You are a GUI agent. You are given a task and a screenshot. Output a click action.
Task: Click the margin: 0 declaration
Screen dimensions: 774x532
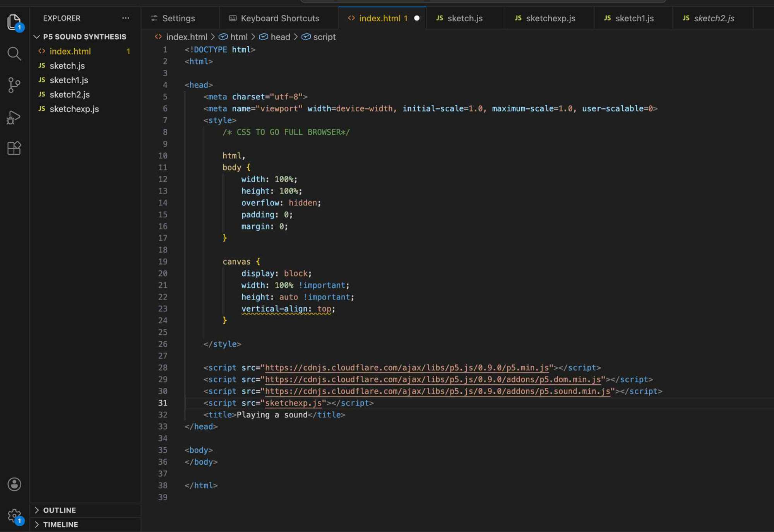[x=265, y=226]
